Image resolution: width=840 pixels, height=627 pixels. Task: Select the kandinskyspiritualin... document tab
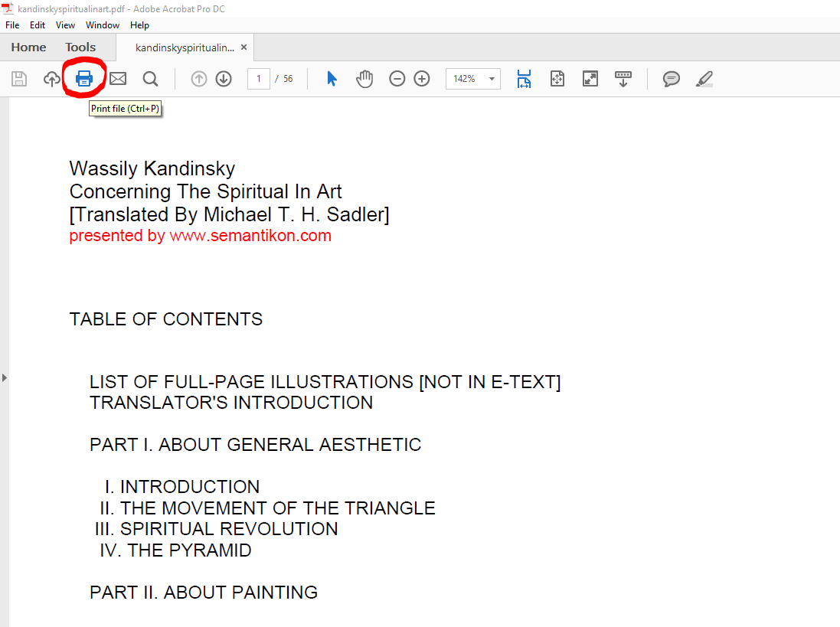185,47
